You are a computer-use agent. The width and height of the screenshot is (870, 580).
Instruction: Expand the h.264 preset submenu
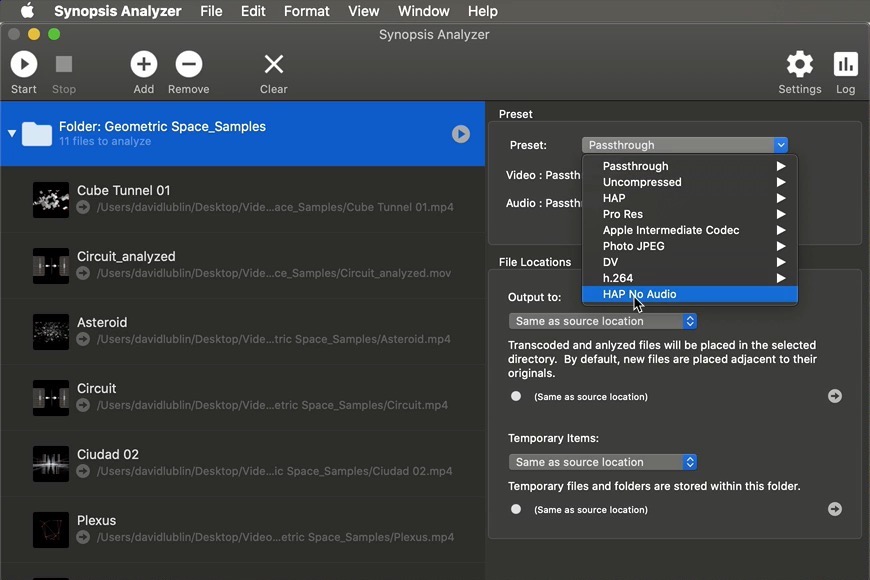pos(690,278)
